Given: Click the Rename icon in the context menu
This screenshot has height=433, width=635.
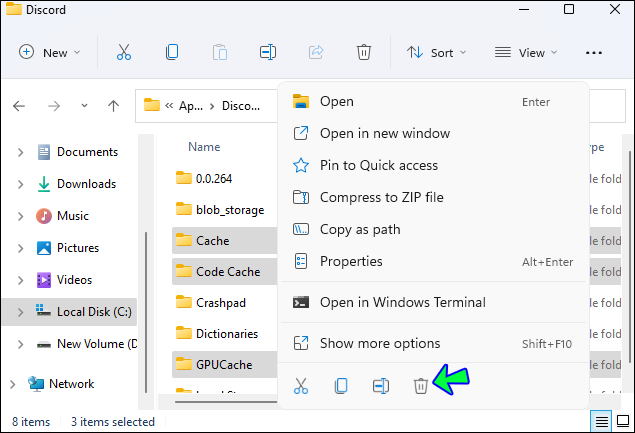Looking at the screenshot, I should click(x=381, y=385).
